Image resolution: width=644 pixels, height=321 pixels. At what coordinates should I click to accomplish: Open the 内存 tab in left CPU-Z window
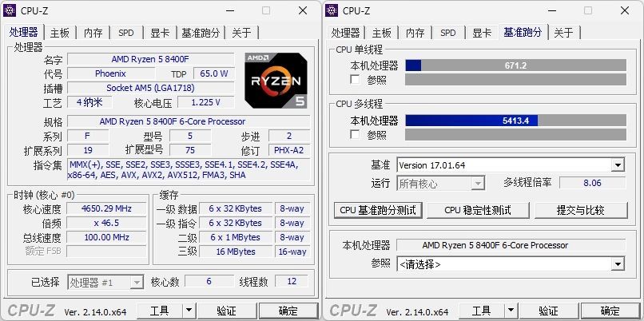[93, 33]
